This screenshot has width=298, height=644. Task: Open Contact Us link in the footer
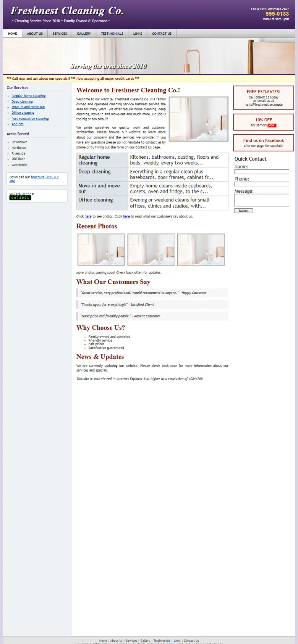point(191,641)
